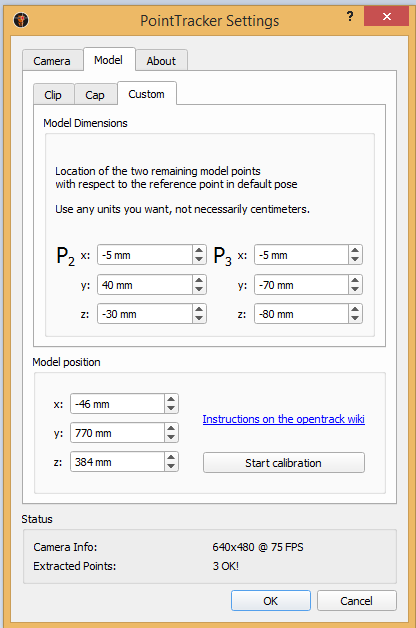Click the Model position z field
The width and height of the screenshot is (416, 628).
(x=117, y=462)
